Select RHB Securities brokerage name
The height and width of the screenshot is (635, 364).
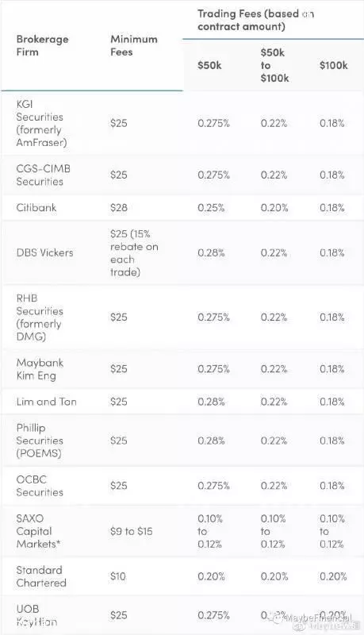40,317
